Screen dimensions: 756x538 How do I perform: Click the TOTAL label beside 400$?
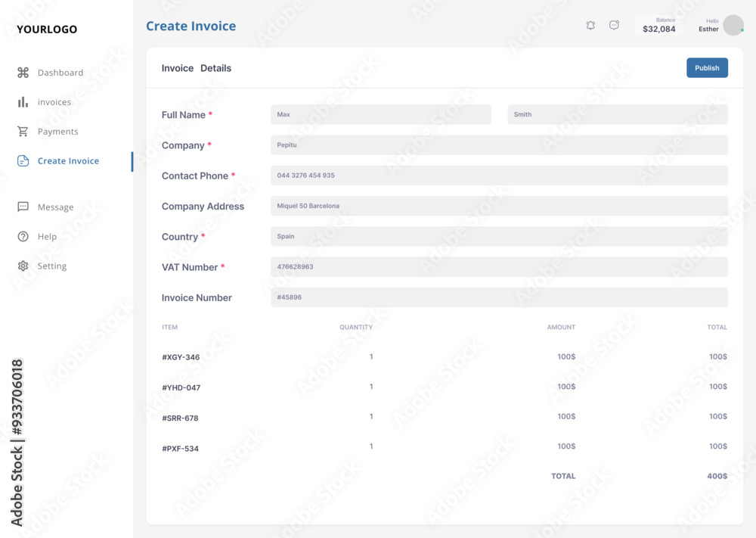click(x=563, y=476)
